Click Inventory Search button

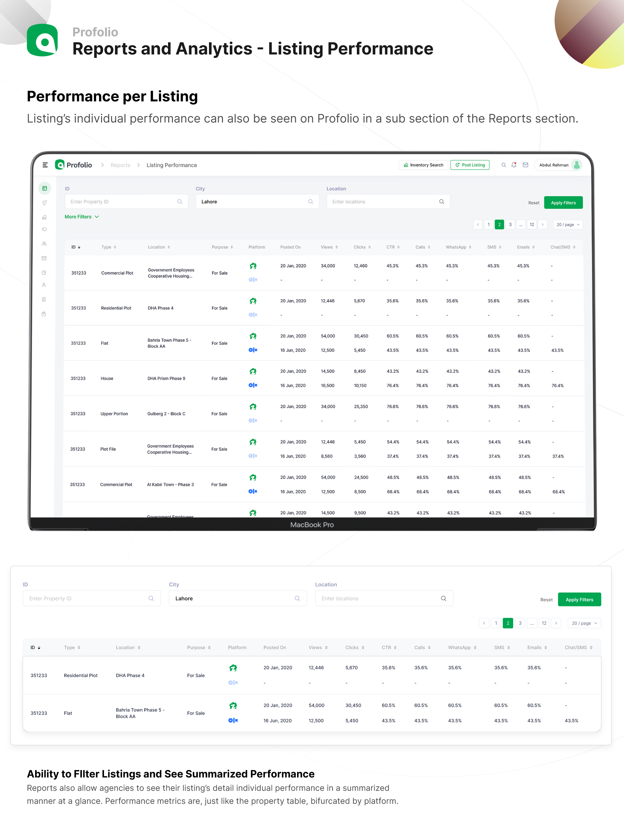pyautogui.click(x=423, y=165)
